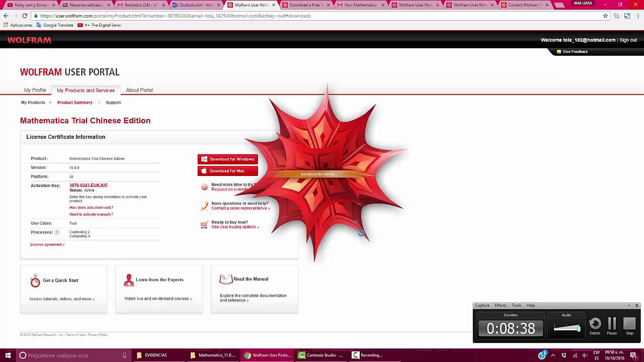
Task: Go to My Products breadcrumb
Action: click(x=33, y=103)
